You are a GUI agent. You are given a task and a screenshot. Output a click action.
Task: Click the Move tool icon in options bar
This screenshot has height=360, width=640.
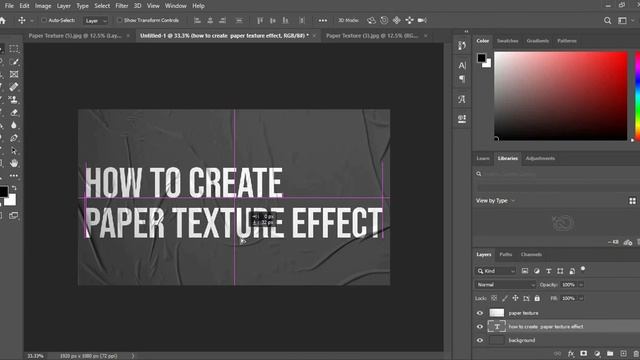click(22, 20)
